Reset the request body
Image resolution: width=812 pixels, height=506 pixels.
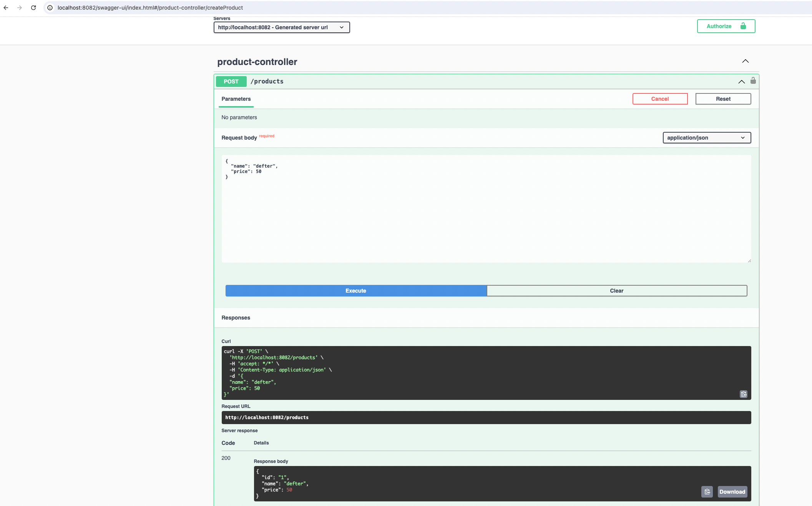(x=723, y=99)
